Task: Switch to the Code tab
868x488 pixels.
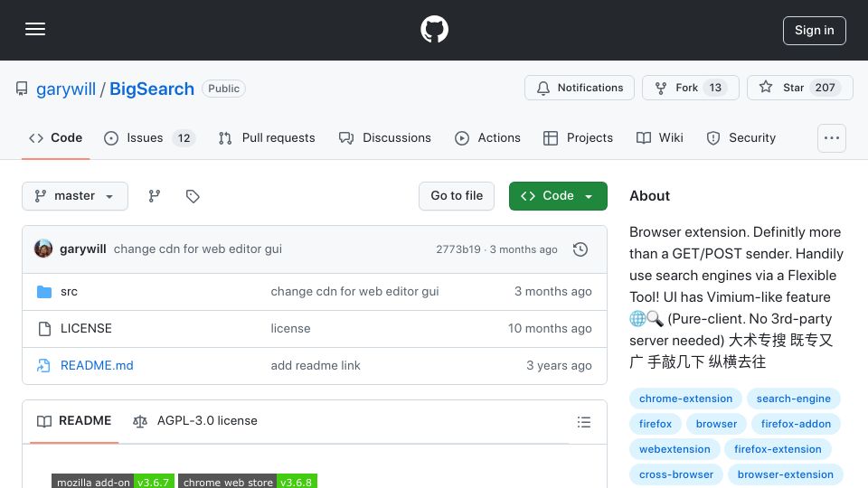Action: [55, 137]
